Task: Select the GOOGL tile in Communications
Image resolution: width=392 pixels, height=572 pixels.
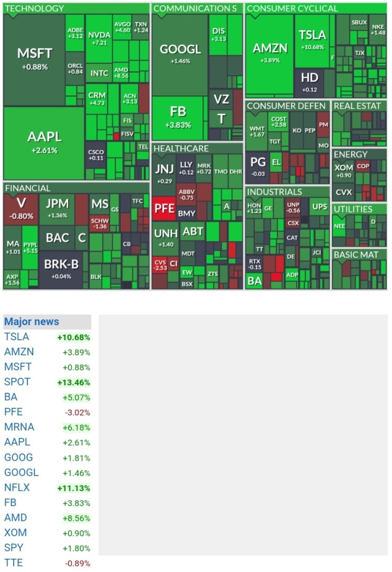Action: [x=180, y=55]
